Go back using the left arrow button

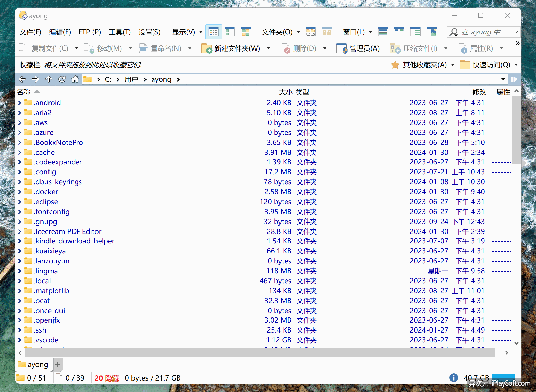click(x=22, y=79)
